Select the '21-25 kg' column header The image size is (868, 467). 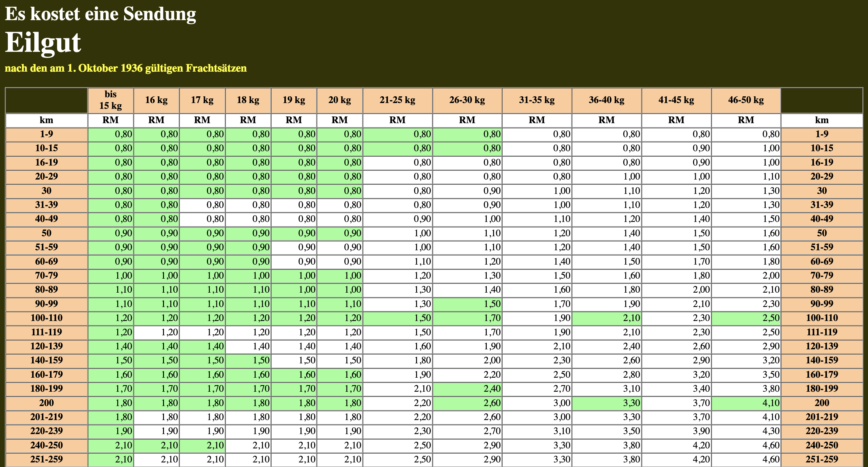(397, 100)
